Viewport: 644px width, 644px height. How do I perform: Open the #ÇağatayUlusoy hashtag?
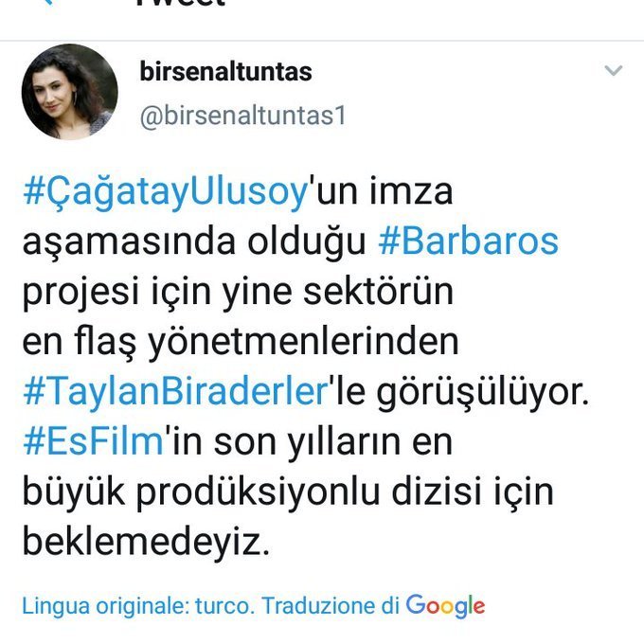165,192
